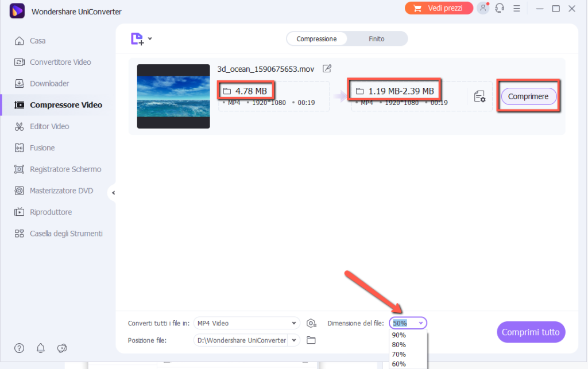Click the 3d_ocean video thumbnail
The height and width of the screenshot is (369, 588).
click(173, 96)
